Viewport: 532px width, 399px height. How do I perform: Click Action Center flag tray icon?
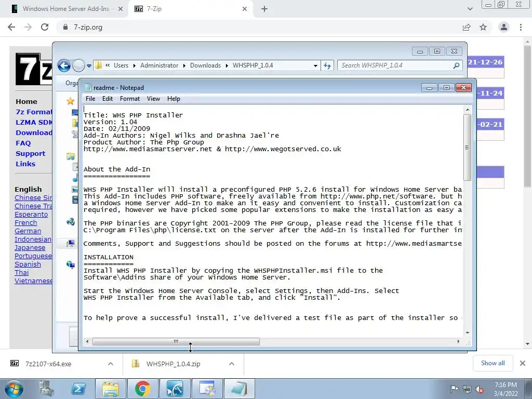[x=454, y=389]
